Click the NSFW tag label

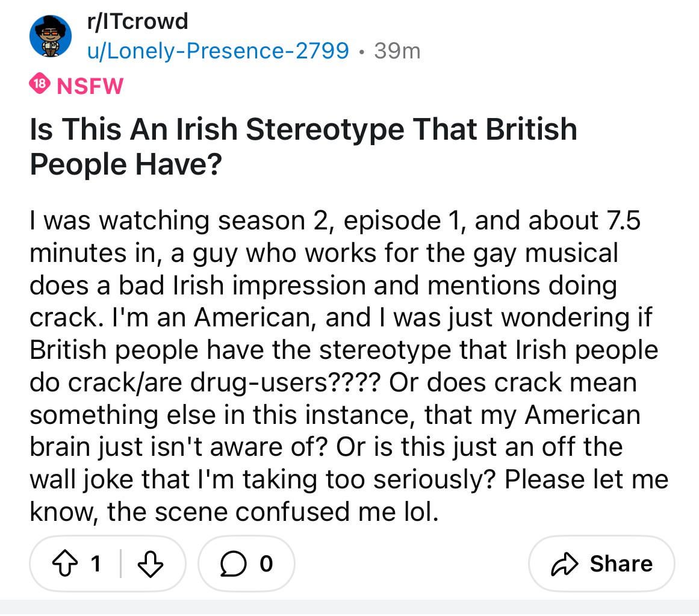pyautogui.click(x=90, y=86)
